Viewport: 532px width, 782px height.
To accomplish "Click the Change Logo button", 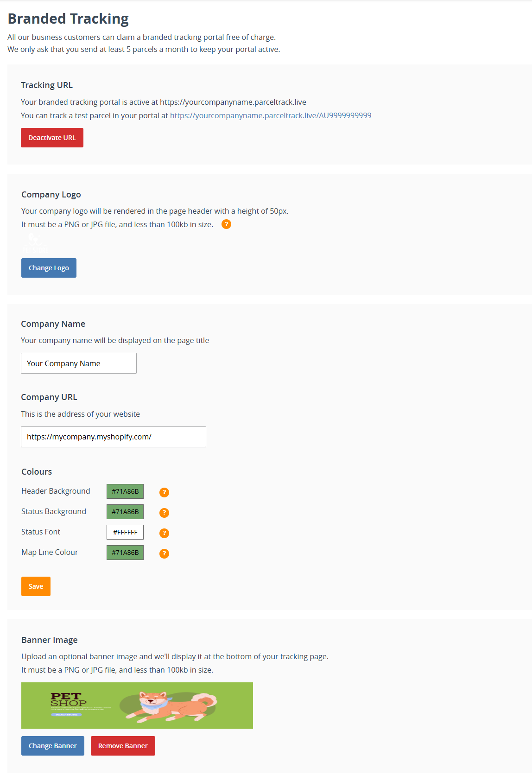I will (49, 268).
